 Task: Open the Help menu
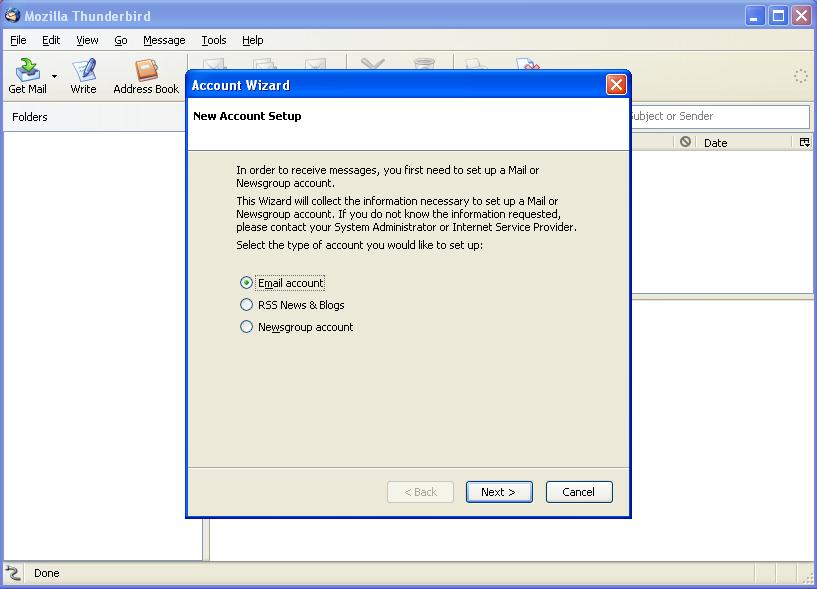click(253, 40)
